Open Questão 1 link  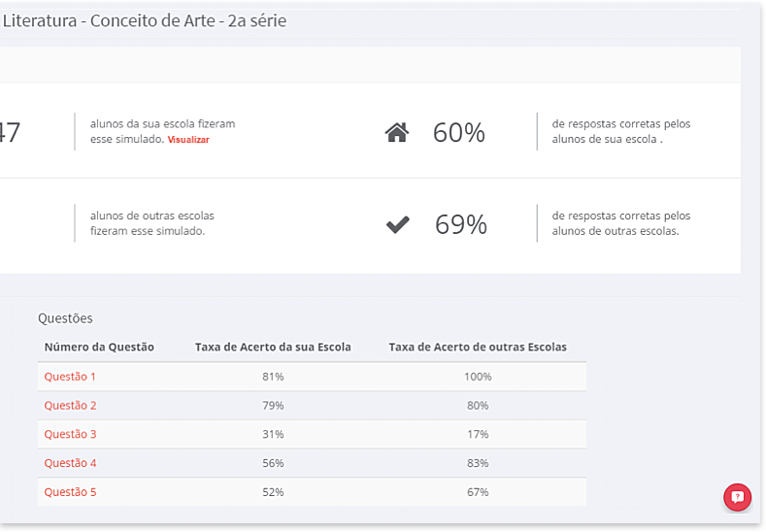70,377
